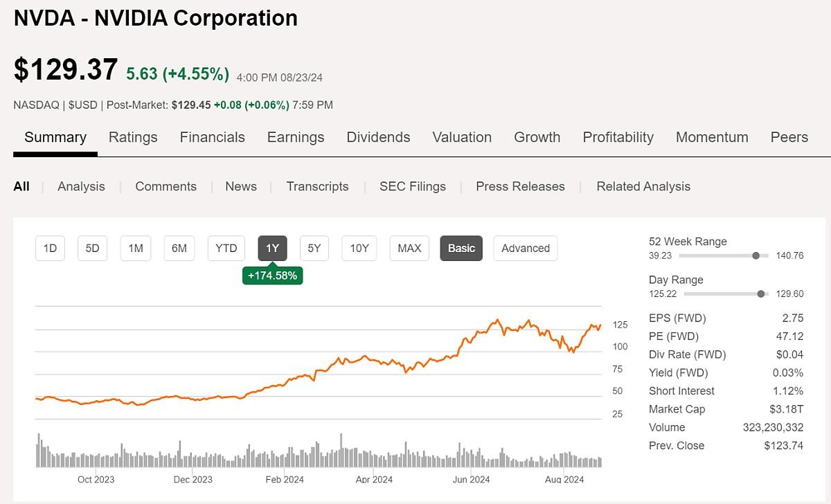The image size is (831, 504).
Task: Click the Prev. Close value $123.74
Action: point(785,446)
